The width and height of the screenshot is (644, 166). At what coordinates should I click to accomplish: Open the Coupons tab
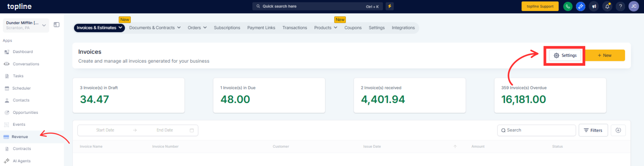353,28
